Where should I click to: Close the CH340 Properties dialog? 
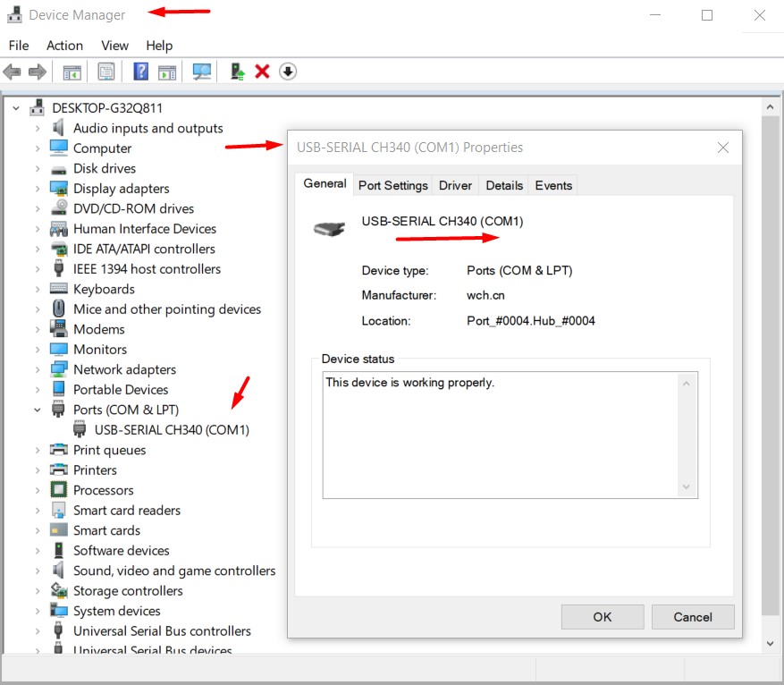pos(723,148)
